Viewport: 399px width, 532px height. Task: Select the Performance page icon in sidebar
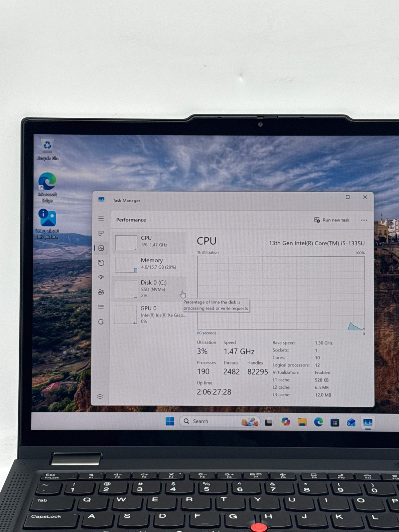tap(101, 248)
